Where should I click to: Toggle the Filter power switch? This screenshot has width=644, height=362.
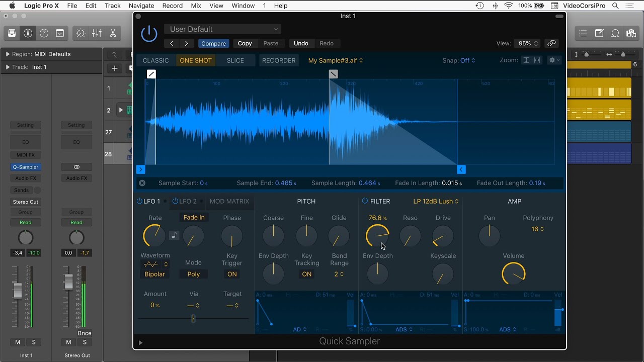click(365, 201)
